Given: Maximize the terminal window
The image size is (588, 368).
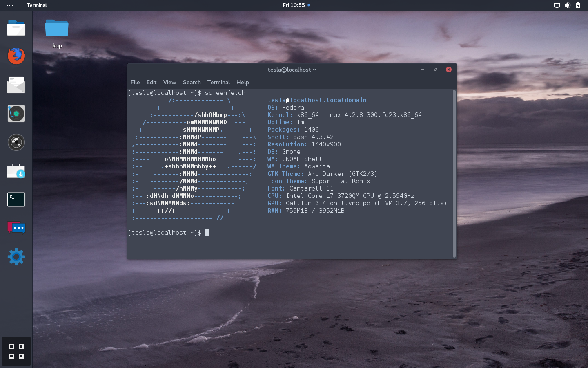Looking at the screenshot, I should 436,70.
